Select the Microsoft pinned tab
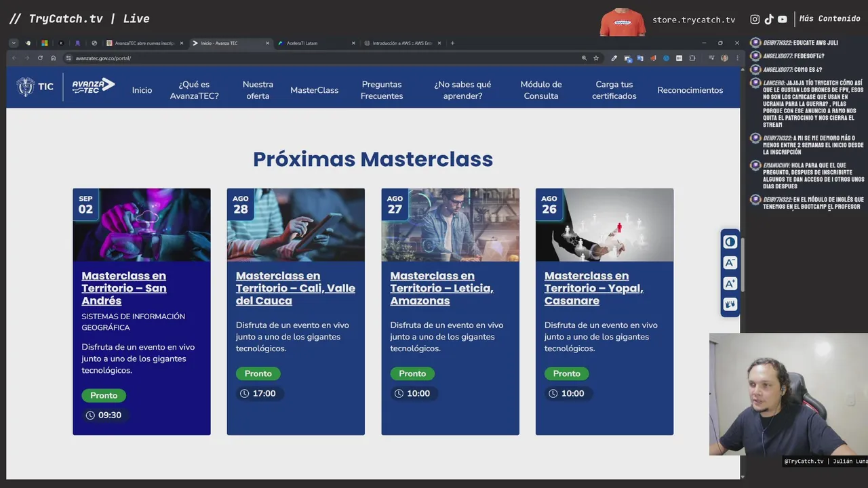This screenshot has height=488, width=868. [x=44, y=43]
